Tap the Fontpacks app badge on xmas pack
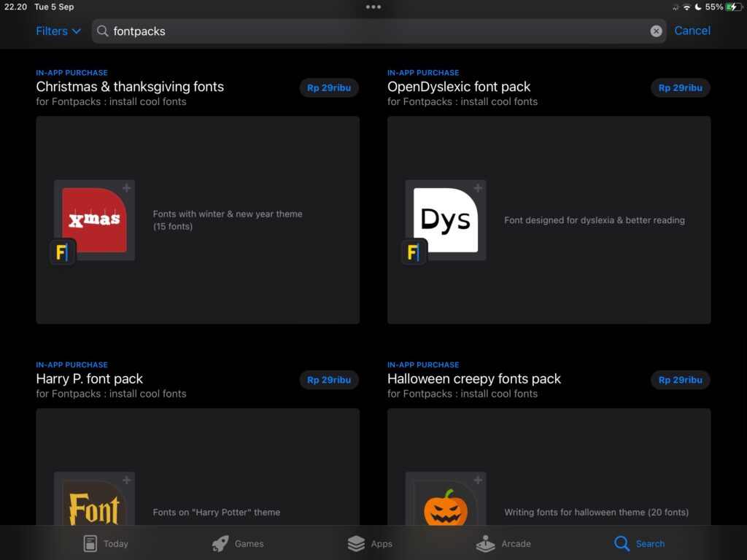The image size is (747, 560). pyautogui.click(x=63, y=252)
